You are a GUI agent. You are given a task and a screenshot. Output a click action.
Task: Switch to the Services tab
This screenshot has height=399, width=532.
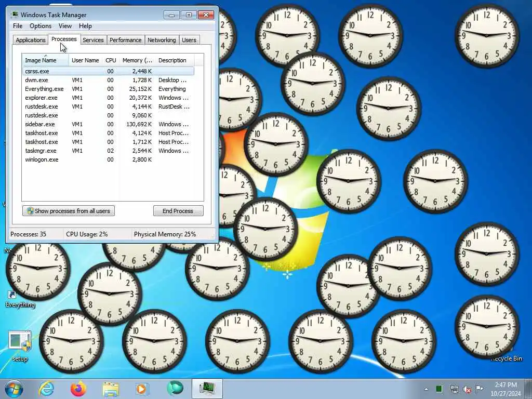coord(93,40)
